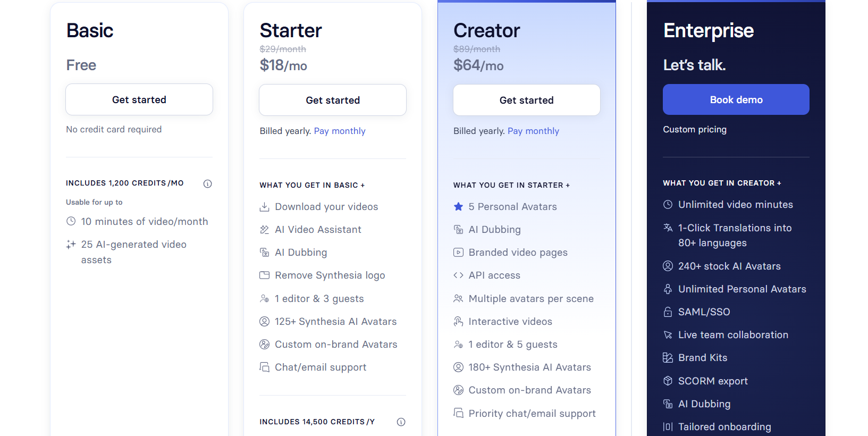Image resolution: width=868 pixels, height=436 pixels.
Task: Click the info icon beside 14,500 credits
Action: click(x=401, y=422)
